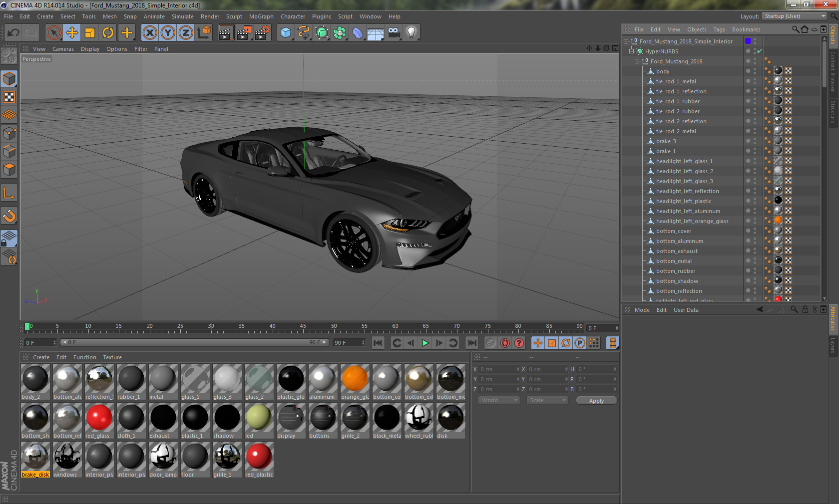Screen dimensions: 839x504
Task: Open the Simulate menu
Action: 183,16
